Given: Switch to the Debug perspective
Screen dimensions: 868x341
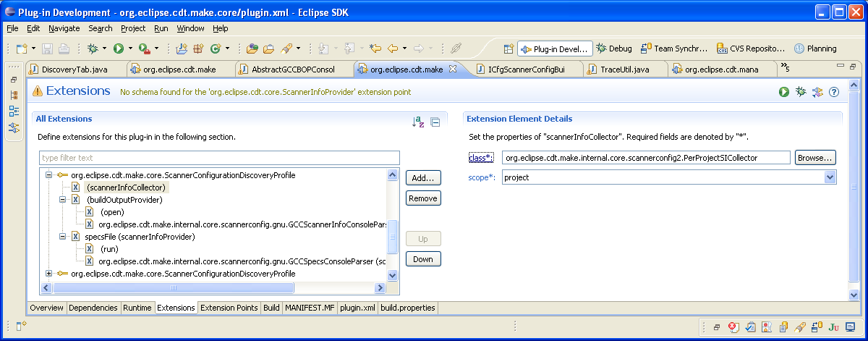Looking at the screenshot, I should (614, 49).
